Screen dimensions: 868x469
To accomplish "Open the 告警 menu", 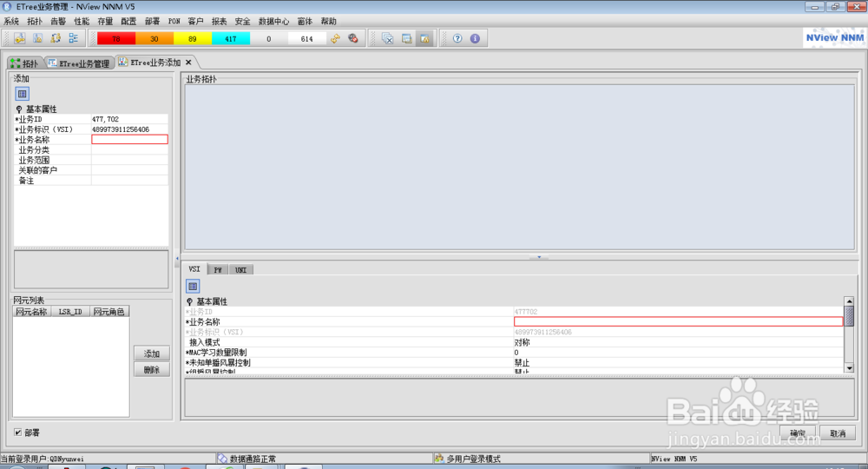I will [x=58, y=21].
